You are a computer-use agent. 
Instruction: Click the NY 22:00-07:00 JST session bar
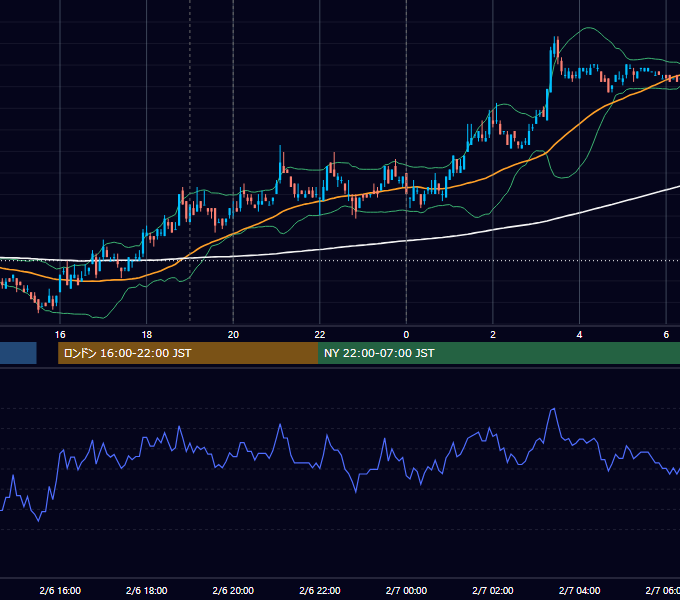pos(499,353)
